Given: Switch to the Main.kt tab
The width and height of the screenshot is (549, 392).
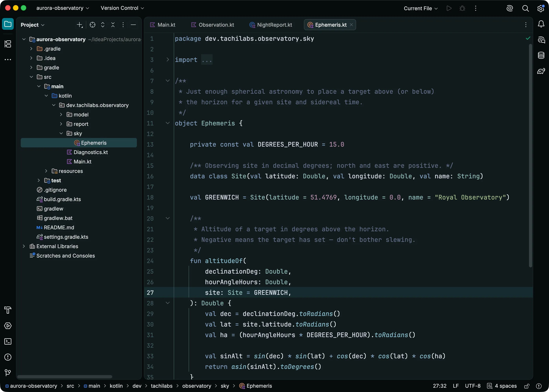Looking at the screenshot, I should (163, 25).
